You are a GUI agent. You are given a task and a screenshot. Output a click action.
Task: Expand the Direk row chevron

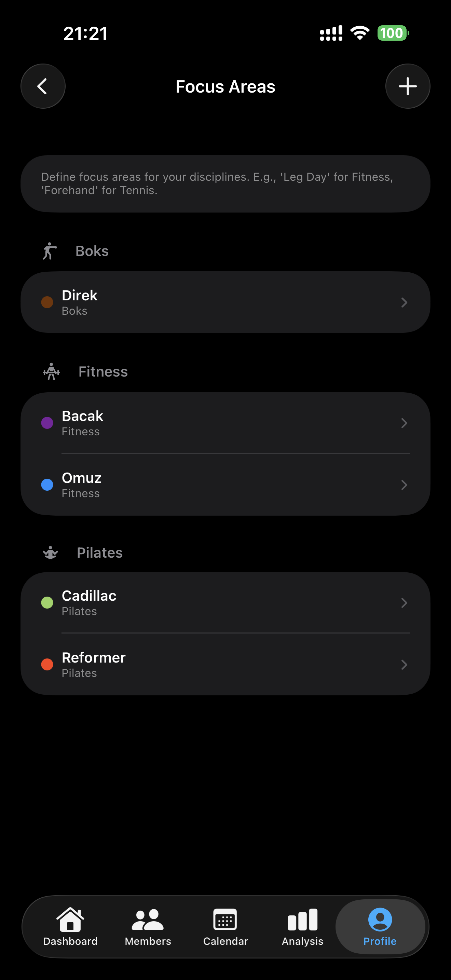pyautogui.click(x=404, y=302)
